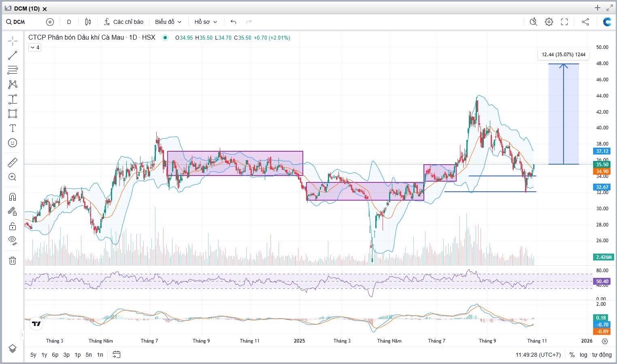Open Các chỉ báo indicators menu
Image resolution: width=617 pixels, height=364 pixels.
coord(123,22)
